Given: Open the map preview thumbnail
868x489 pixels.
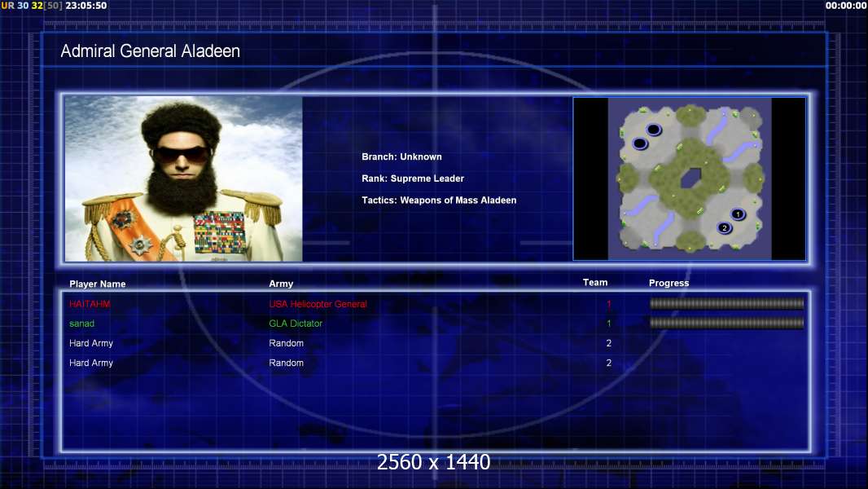Looking at the screenshot, I should tap(689, 178).
